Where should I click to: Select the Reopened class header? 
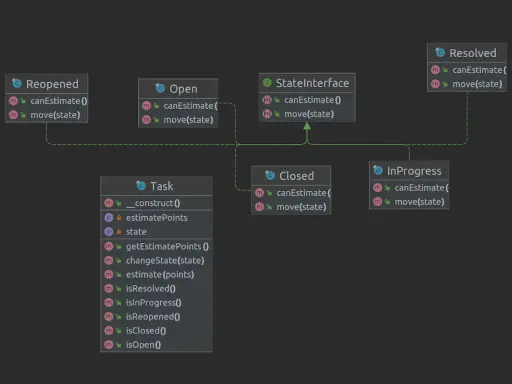[47, 84]
